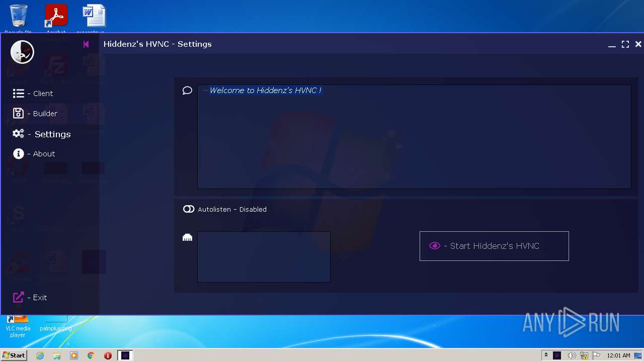Select the Recycle Bin desktop icon
Viewport: 644px width, 362px height.
tap(18, 19)
